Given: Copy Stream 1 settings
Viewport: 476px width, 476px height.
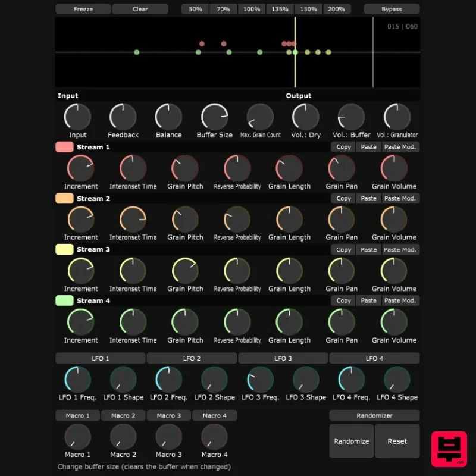Looking at the screenshot, I should (343, 146).
